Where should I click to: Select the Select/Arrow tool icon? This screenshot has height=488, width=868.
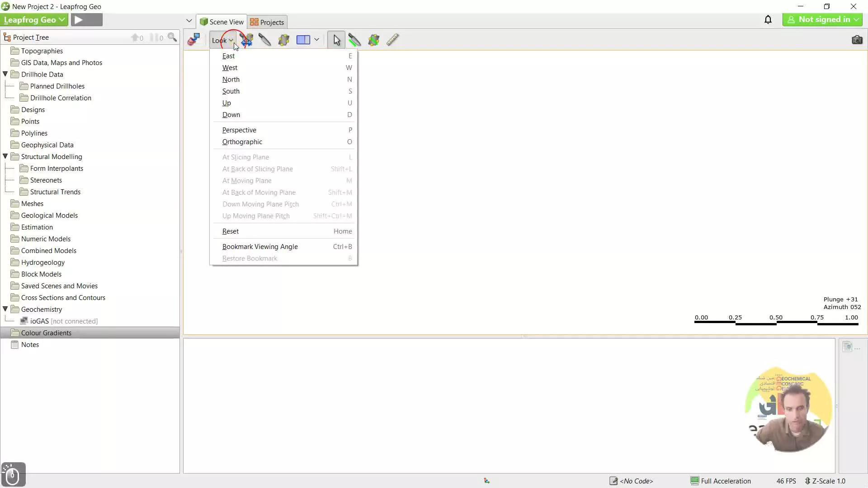coord(335,39)
